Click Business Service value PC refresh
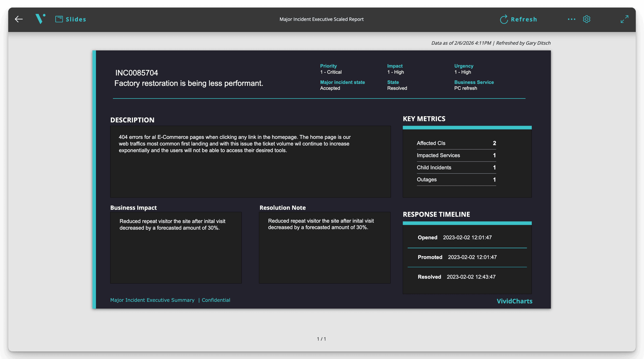This screenshot has height=359, width=644. point(465,88)
